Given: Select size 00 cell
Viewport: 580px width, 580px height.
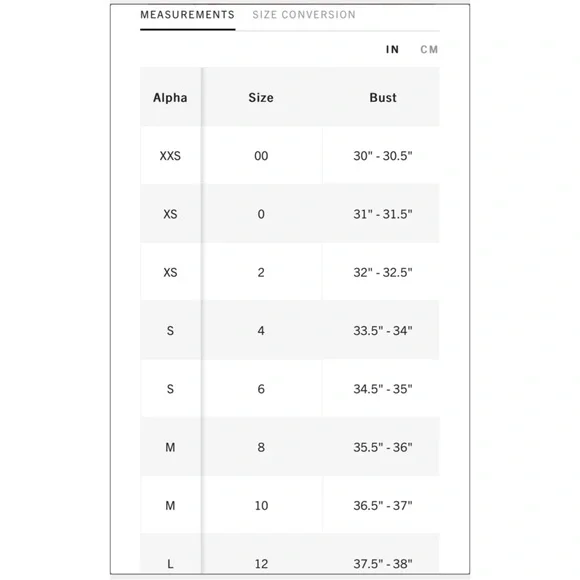Looking at the screenshot, I should tap(261, 156).
